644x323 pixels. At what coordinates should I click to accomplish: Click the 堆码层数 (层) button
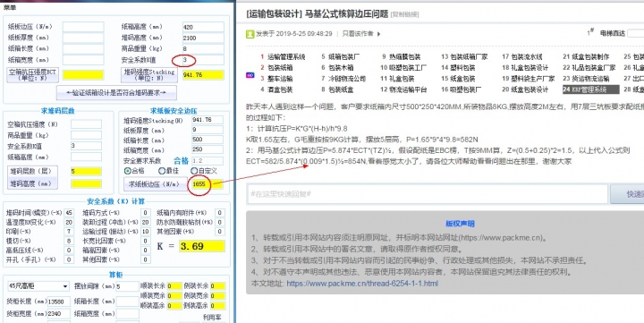click(32, 172)
